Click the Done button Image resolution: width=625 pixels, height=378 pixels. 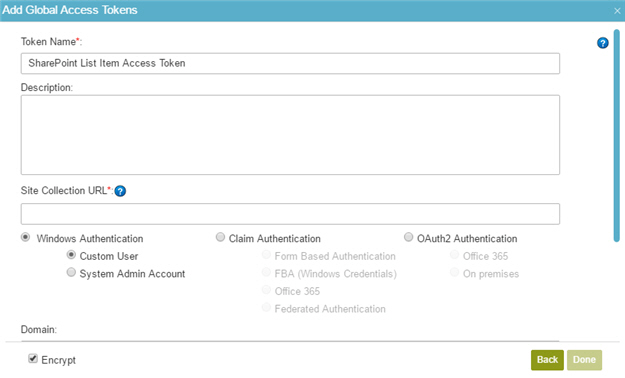584,360
